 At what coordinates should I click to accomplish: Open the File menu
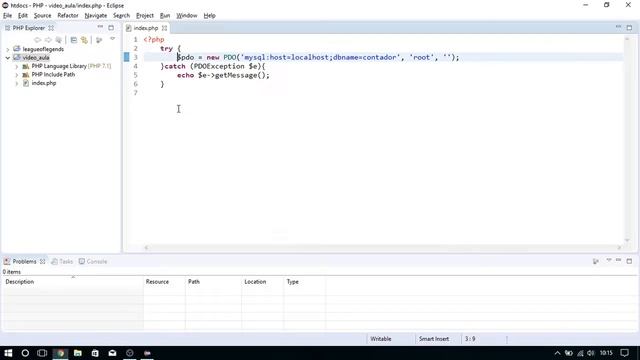pyautogui.click(x=7, y=16)
